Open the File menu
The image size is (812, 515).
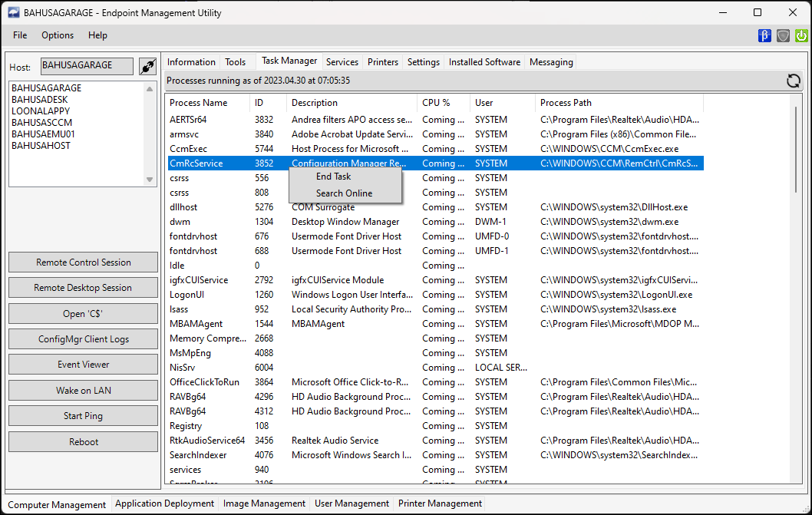[20, 35]
